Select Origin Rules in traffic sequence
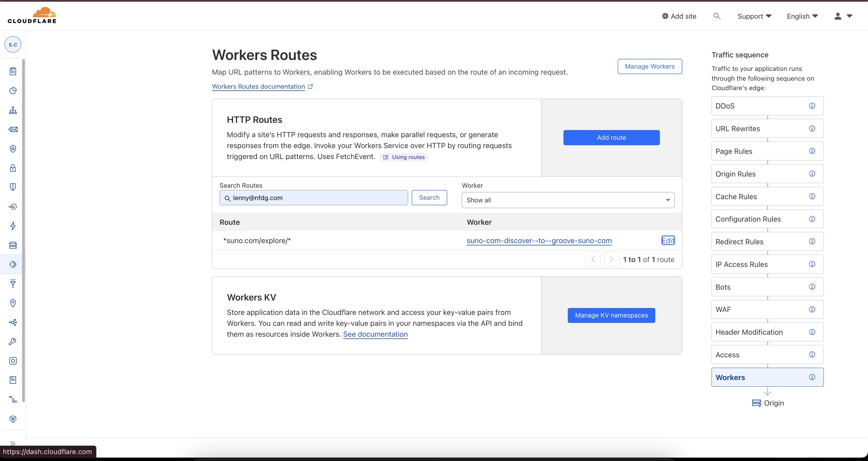 (767, 174)
